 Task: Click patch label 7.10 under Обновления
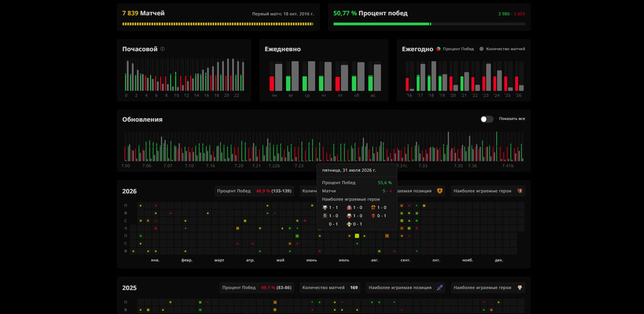pos(189,165)
